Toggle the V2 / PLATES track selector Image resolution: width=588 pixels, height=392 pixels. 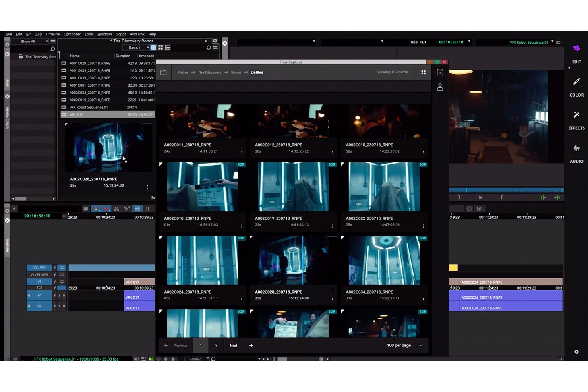[39, 275]
